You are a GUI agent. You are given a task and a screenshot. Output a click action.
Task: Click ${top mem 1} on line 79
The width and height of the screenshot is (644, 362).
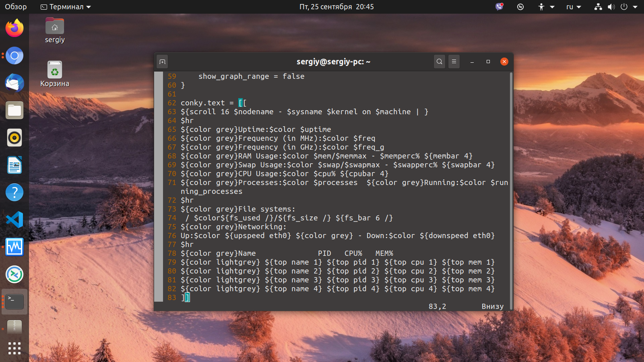468,262
